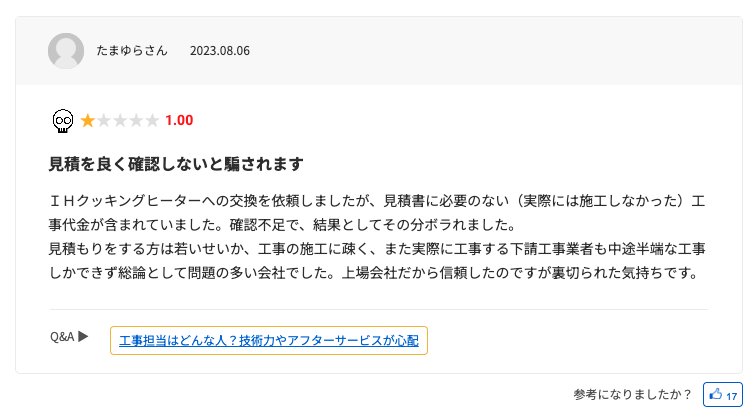Click the review title 見積を良く確認しないと騙されます
The image size is (755, 411).
[176, 164]
